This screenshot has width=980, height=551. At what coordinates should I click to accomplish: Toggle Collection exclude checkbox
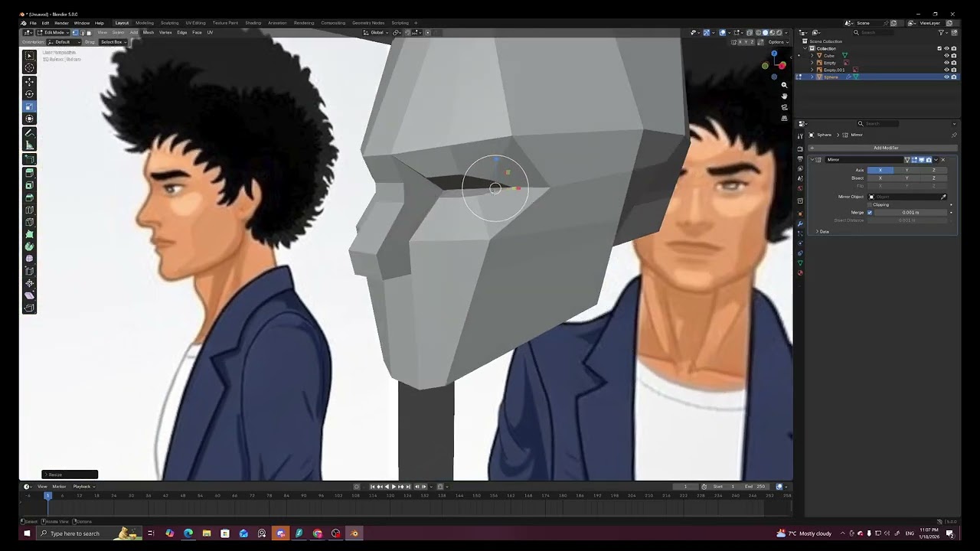tap(939, 48)
